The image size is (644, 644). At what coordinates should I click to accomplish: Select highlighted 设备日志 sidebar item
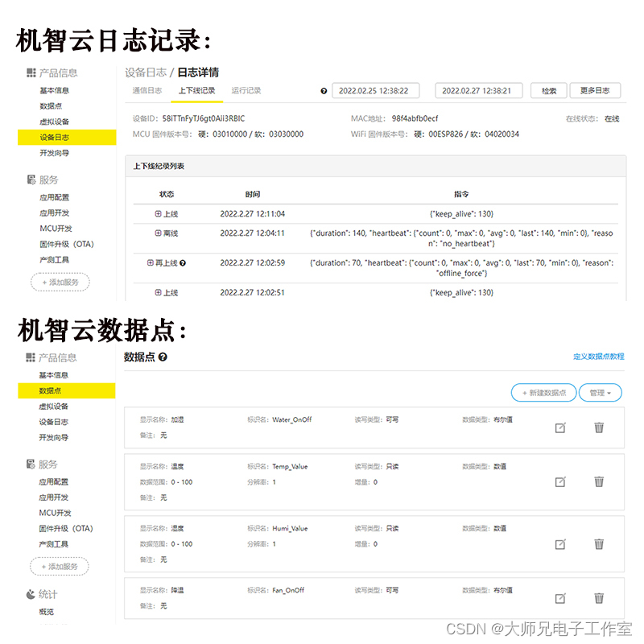tap(67, 137)
